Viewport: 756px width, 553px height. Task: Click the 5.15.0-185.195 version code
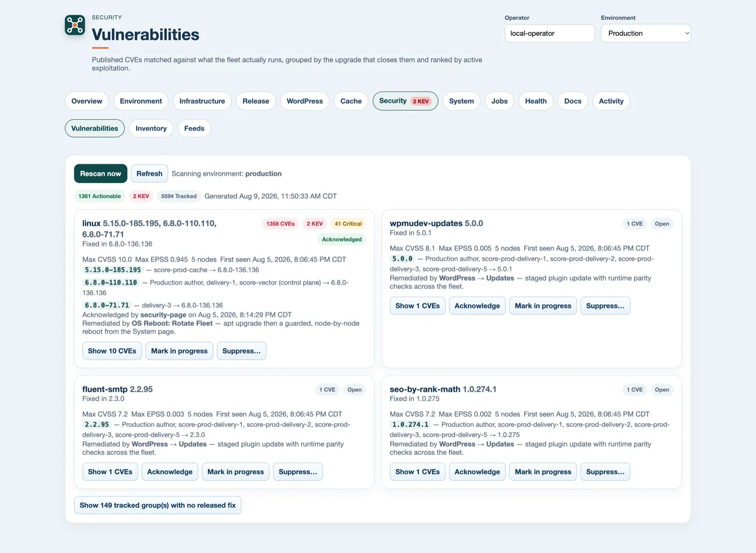[113, 270]
